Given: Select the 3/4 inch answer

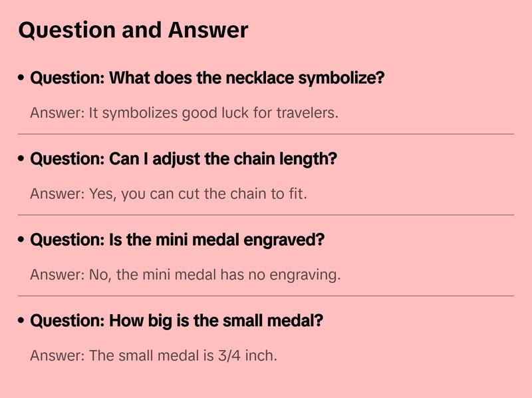Looking at the screenshot, I should [153, 355].
